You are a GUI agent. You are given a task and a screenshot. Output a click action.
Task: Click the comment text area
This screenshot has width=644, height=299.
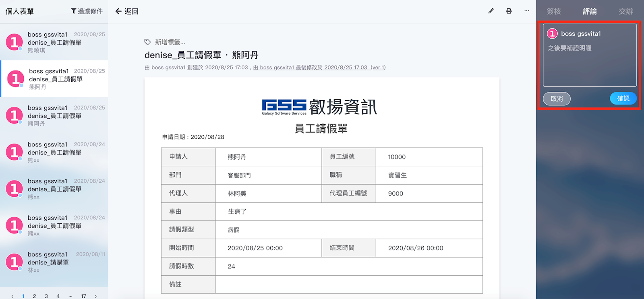click(590, 64)
